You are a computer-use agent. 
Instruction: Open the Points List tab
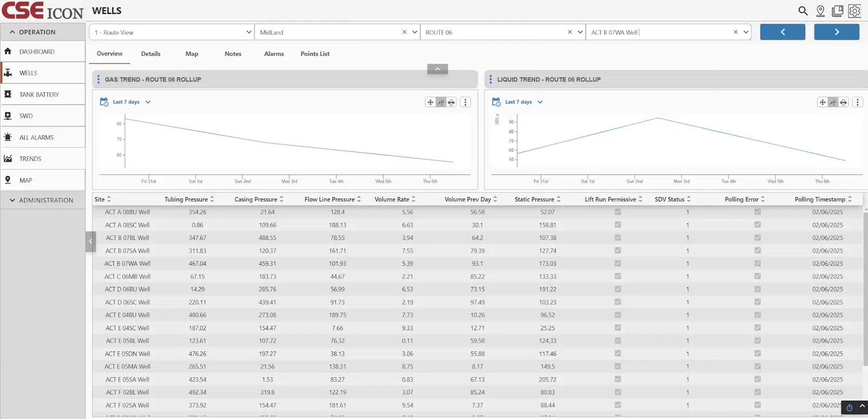pyautogui.click(x=315, y=54)
